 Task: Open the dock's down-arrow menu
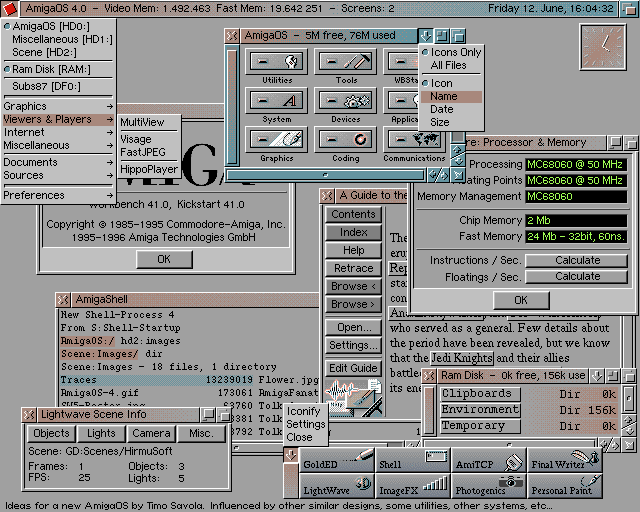290,456
